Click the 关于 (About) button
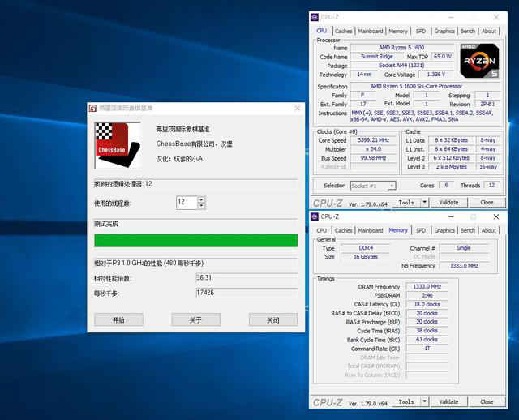This screenshot has width=519, height=420. (195, 319)
